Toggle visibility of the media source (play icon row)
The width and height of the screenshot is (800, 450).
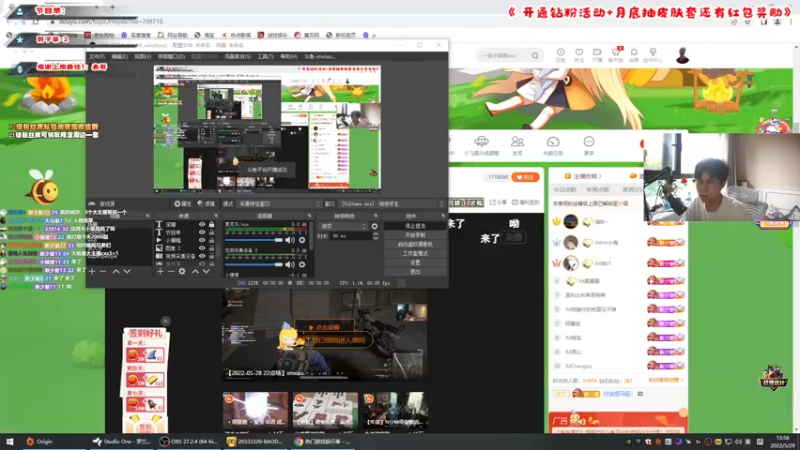point(202,240)
